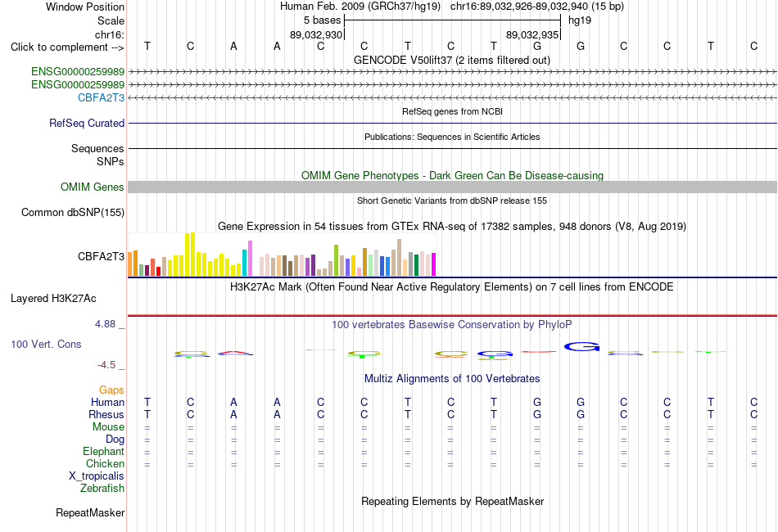778x532 pixels.
Task: Click 'Multiz Alignments of 100 Vertebrates' title
Action: [452, 378]
